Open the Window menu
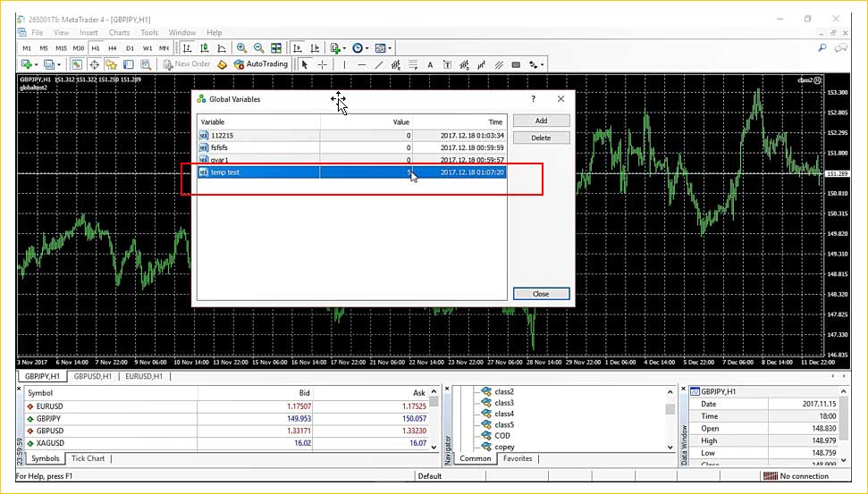Viewport: 868px width, 494px height. (182, 33)
